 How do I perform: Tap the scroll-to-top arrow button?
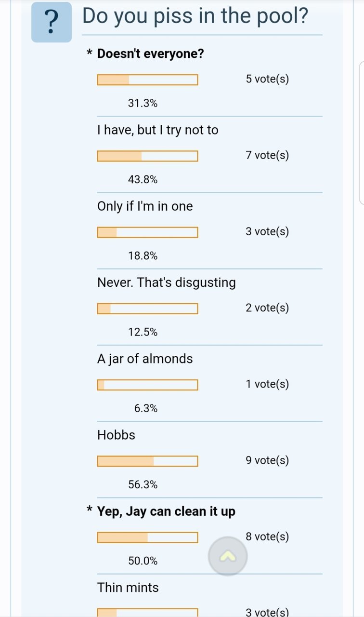[x=228, y=556]
